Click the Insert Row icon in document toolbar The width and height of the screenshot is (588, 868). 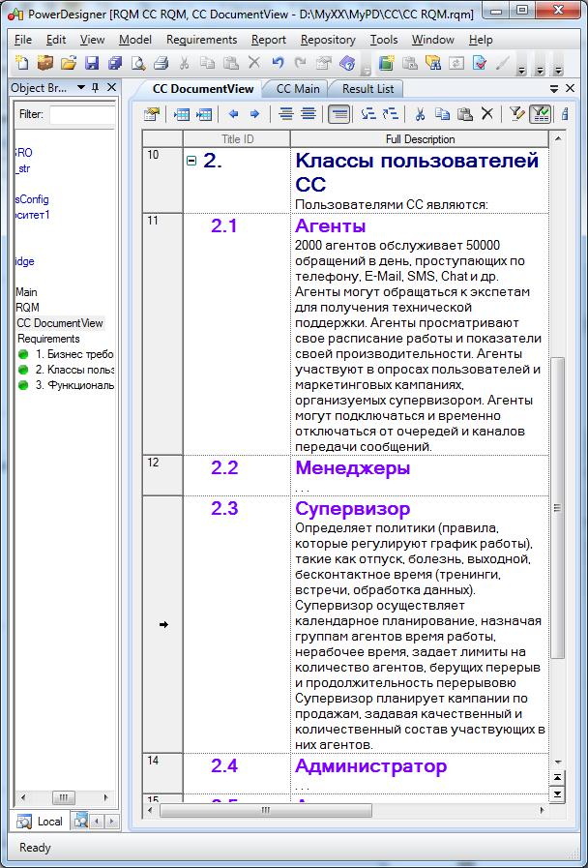click(x=182, y=114)
